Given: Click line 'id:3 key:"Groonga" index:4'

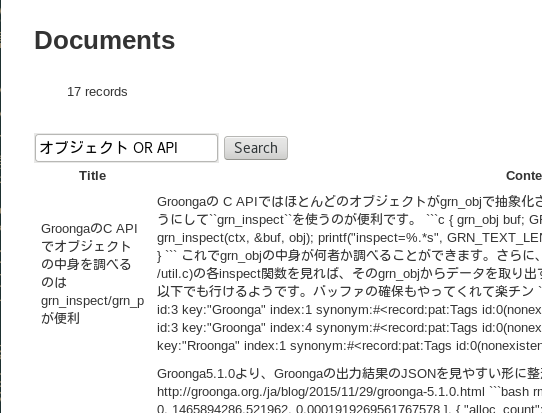Looking at the screenshot, I should [349, 328].
